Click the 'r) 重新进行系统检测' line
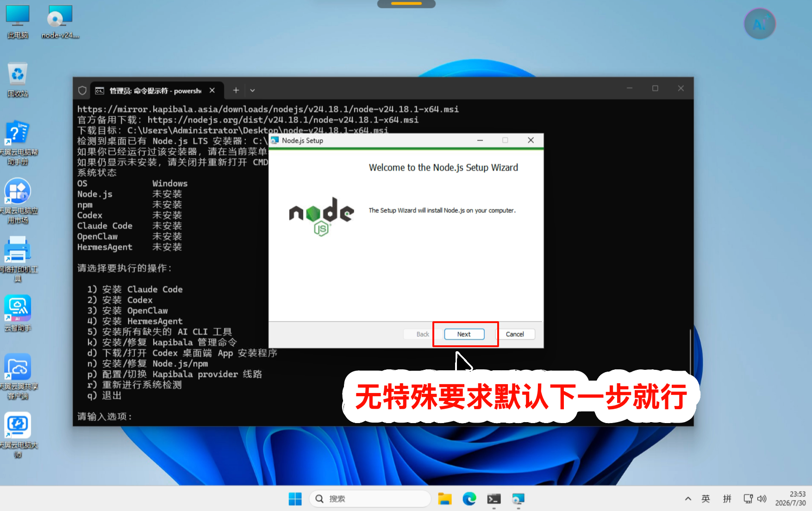The width and height of the screenshot is (812, 511). 135,385
